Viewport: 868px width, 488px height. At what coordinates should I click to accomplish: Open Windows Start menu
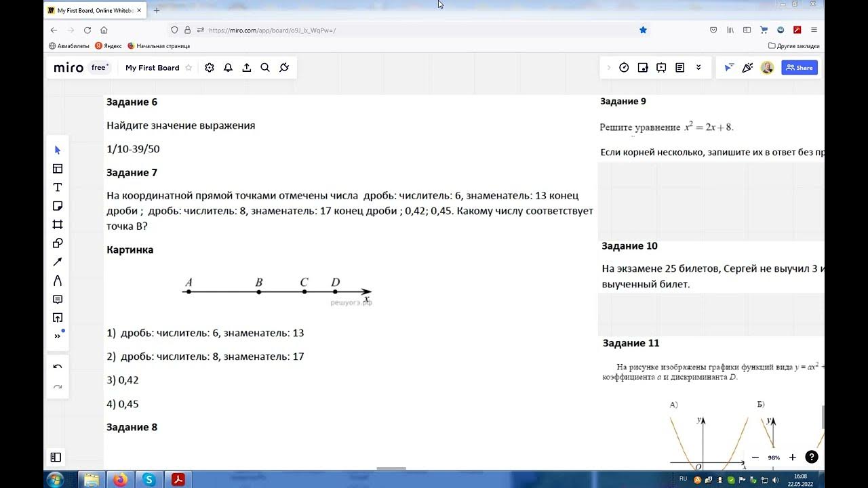[54, 480]
